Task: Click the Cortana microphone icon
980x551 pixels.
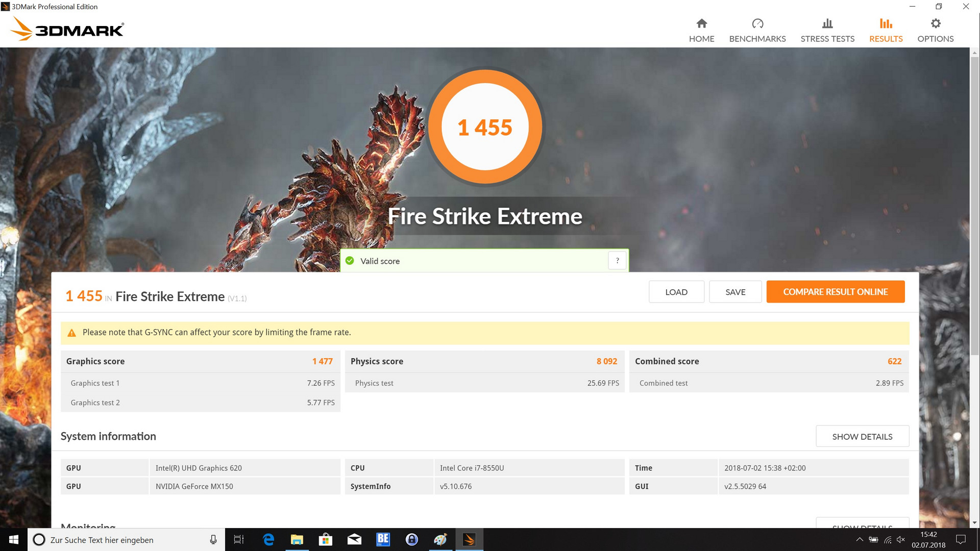Action: [x=213, y=540]
